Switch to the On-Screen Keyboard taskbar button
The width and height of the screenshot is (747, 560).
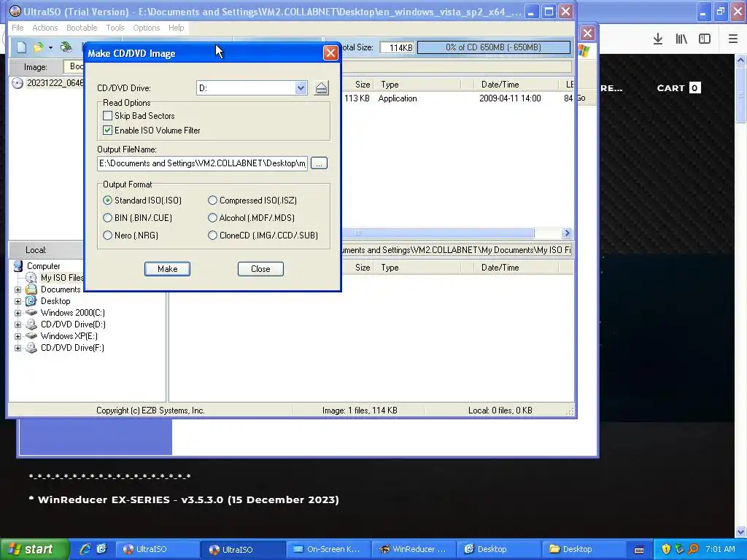point(328,549)
